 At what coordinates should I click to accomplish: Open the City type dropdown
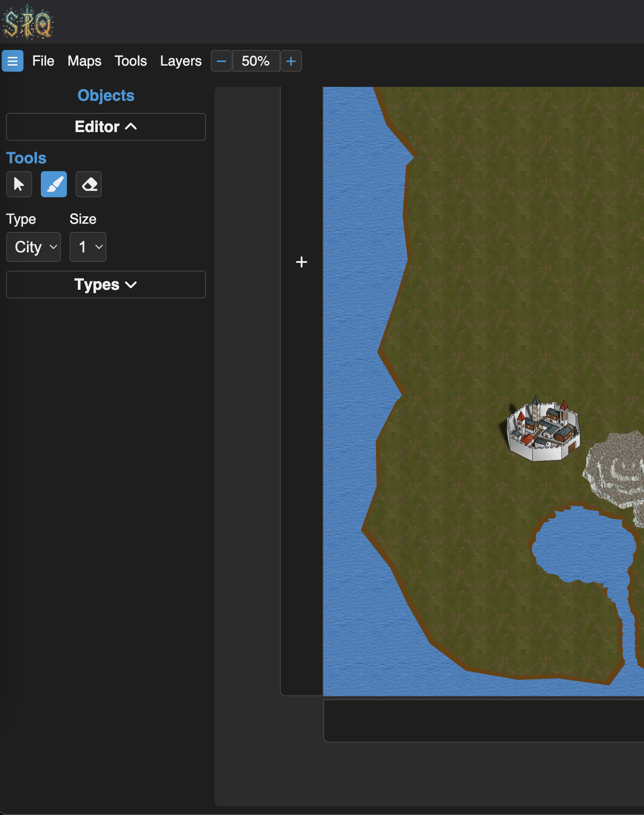[x=33, y=247]
